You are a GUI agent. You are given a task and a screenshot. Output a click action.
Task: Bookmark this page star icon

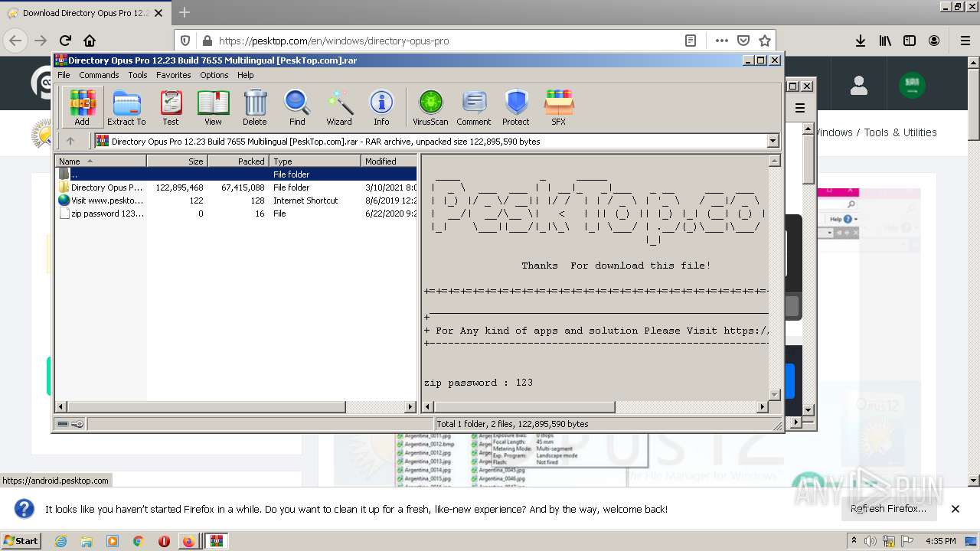point(764,41)
